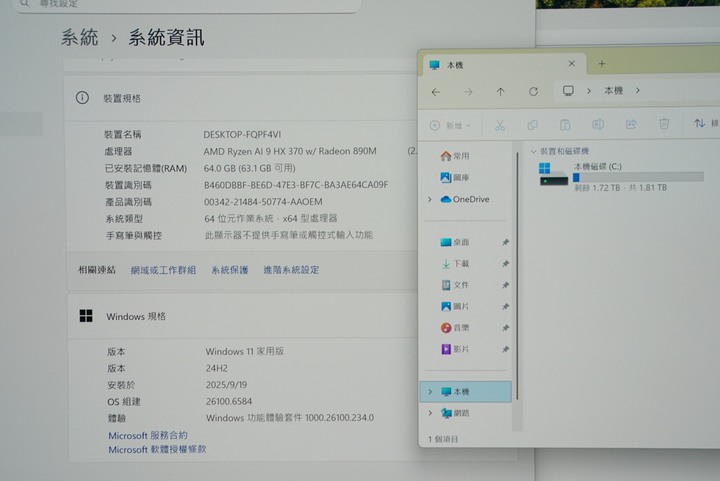
Task: Open 文件 (Documents) folder in sidebar
Action: pyautogui.click(x=455, y=285)
